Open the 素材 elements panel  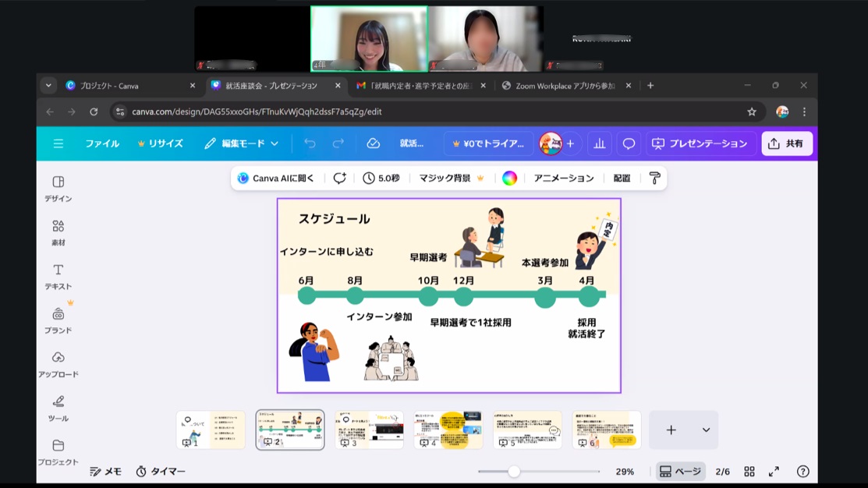click(58, 232)
